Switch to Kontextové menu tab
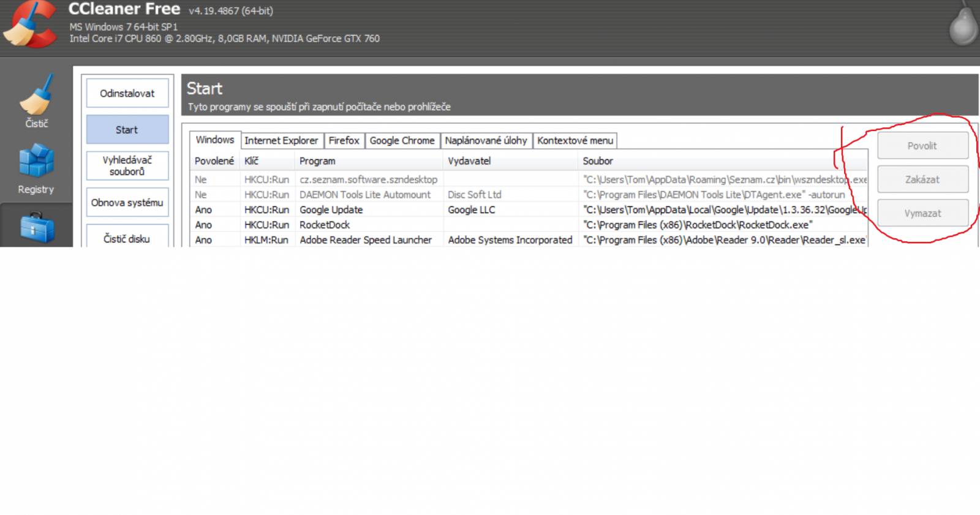Viewport: 980px width, 515px height. (x=575, y=141)
